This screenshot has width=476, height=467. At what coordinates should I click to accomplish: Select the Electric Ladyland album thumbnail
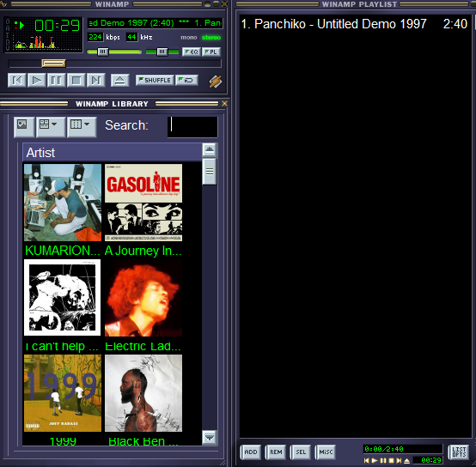click(143, 298)
